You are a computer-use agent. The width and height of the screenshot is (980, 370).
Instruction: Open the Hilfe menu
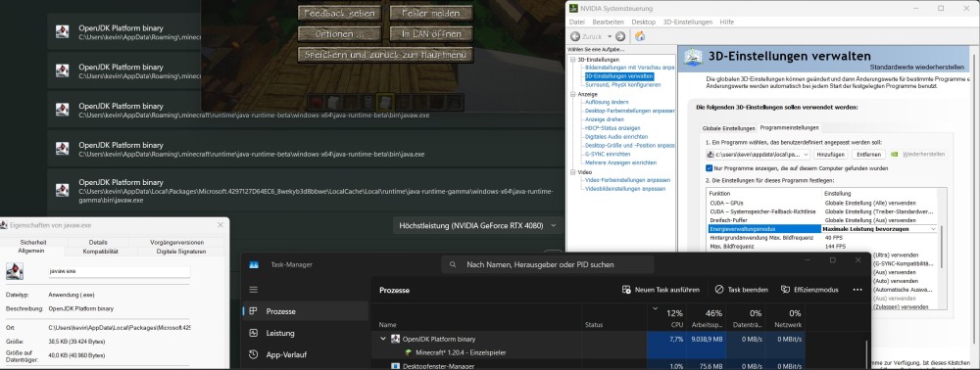pos(726,22)
